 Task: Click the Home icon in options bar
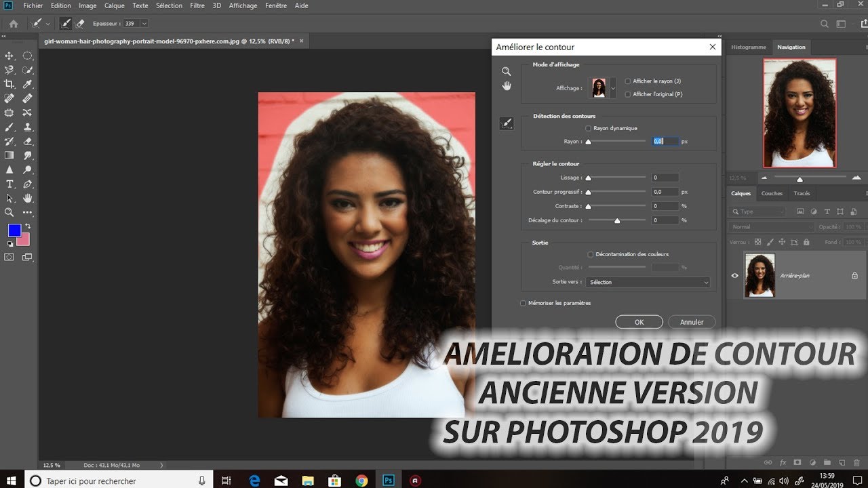(x=14, y=23)
